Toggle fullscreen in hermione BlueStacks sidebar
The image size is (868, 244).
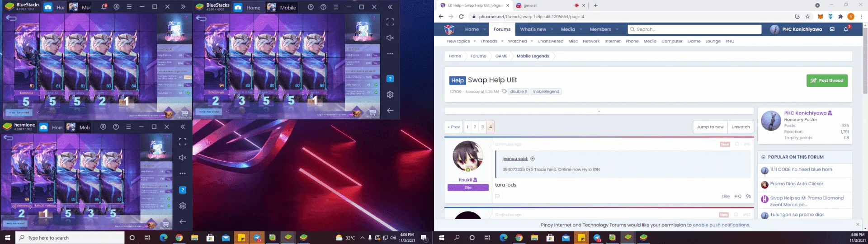pos(183,141)
